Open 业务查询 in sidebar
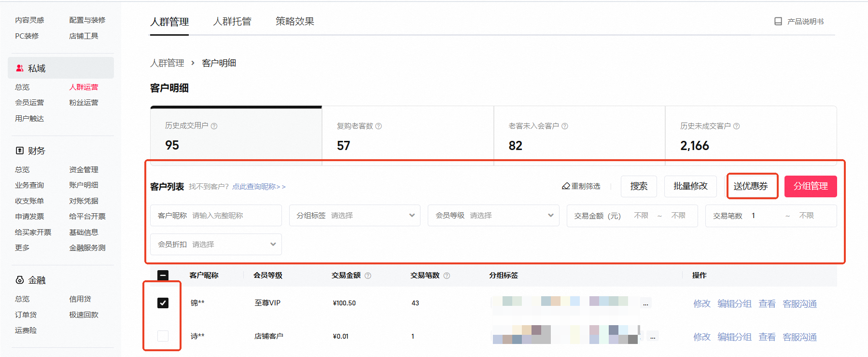 coord(29,185)
